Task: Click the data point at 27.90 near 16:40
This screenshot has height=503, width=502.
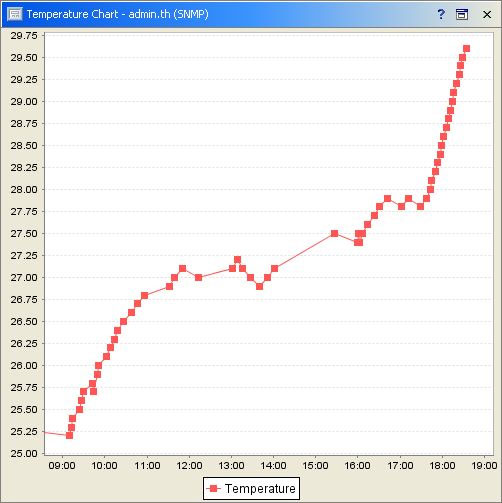Action: point(387,199)
